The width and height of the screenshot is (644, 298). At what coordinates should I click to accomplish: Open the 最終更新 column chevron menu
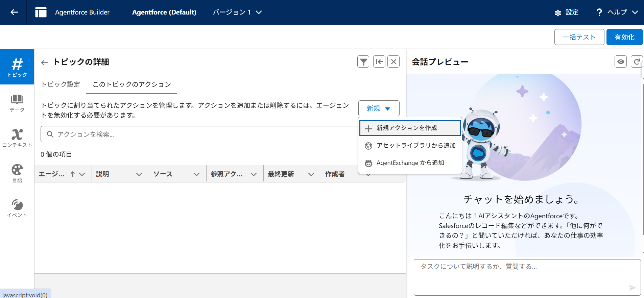click(x=311, y=174)
